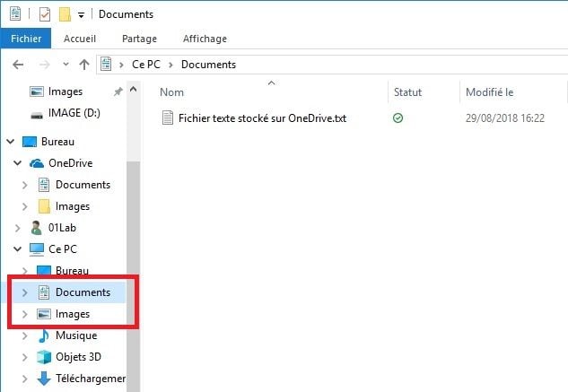
Task: Click the yellow Images folder icon under OneDrive
Action: [x=44, y=206]
